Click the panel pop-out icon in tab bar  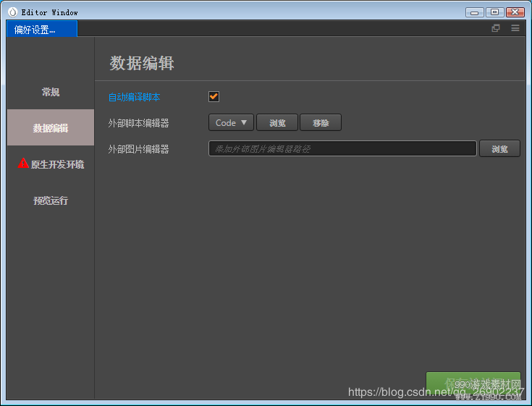(496, 28)
